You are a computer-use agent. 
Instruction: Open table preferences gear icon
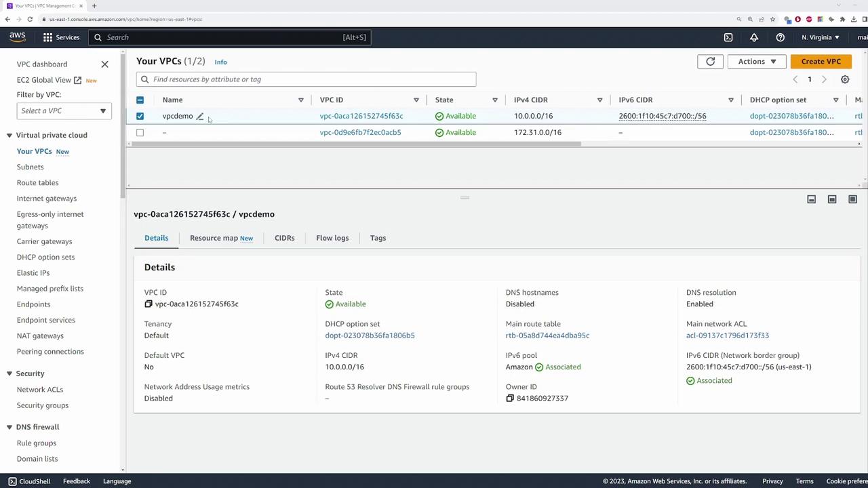coord(845,79)
